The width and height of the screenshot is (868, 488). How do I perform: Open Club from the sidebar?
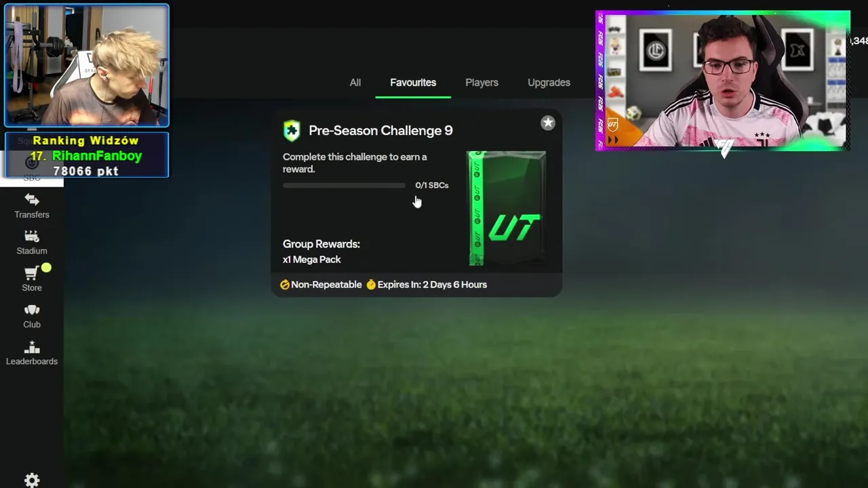pos(32,317)
